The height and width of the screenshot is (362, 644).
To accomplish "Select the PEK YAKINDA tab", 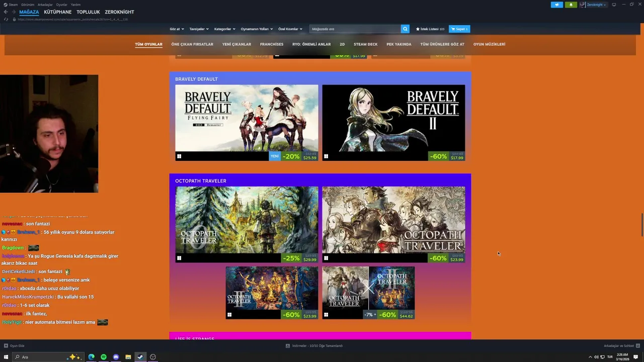I will [x=399, y=44].
